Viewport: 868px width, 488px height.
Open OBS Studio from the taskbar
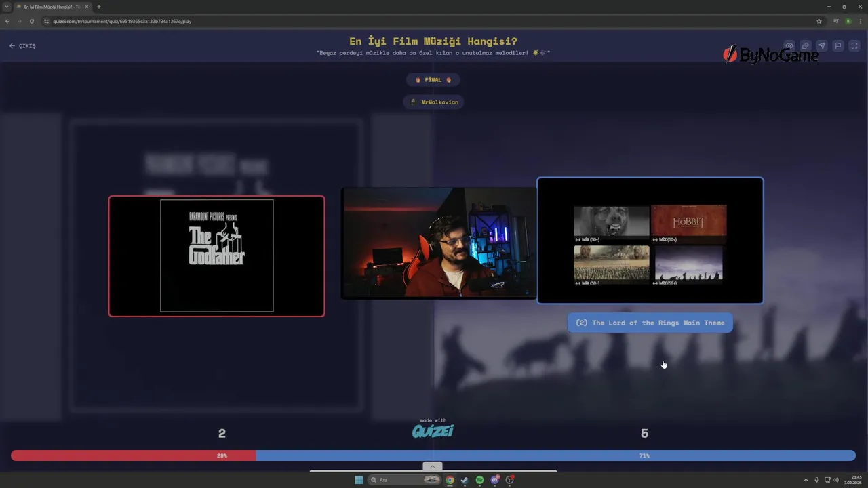[x=510, y=480]
